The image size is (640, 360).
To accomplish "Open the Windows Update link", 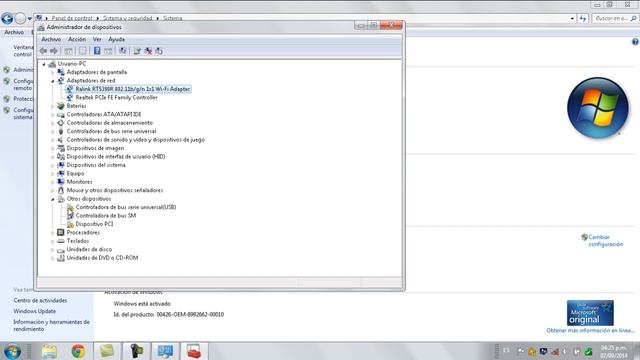I will pos(35,311).
